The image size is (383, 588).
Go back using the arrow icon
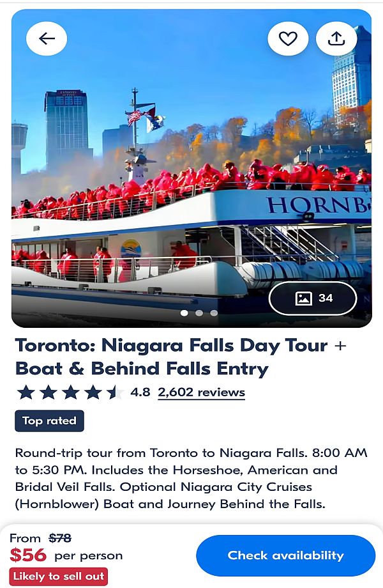[x=47, y=38]
